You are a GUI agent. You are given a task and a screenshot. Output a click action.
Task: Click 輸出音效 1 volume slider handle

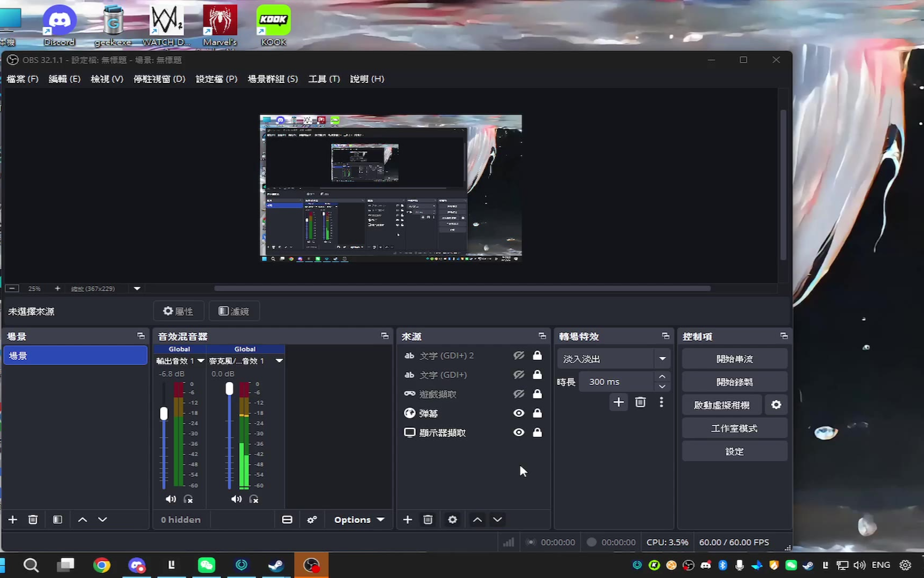[x=164, y=413]
